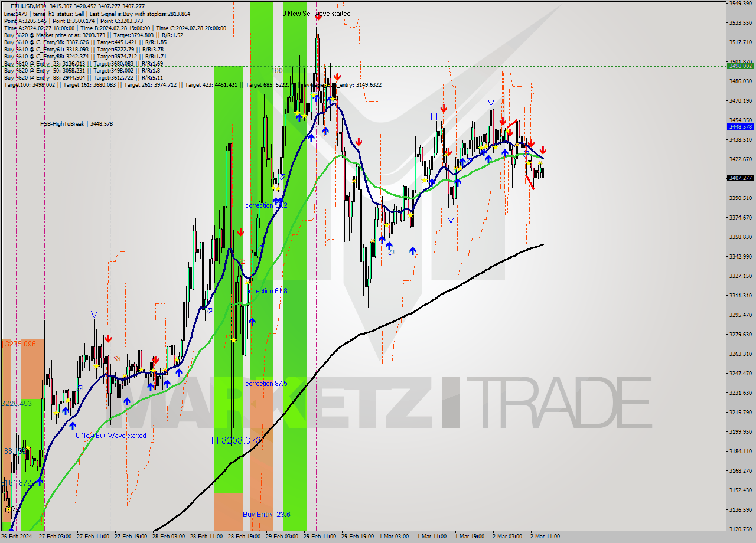756x543 pixels.
Task: Click the '27 Feb 03:00' time label
Action: click(x=55, y=537)
